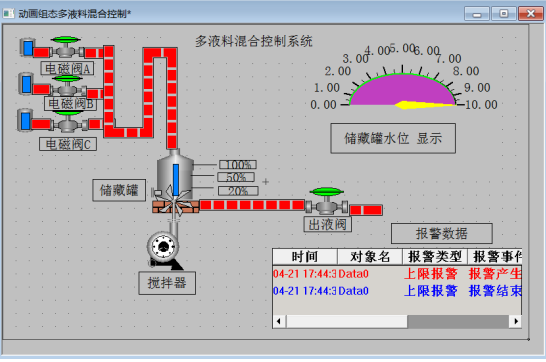This screenshot has width=546, height=362.
Task: Click the blue pump beside valve A
Action: tap(28, 48)
